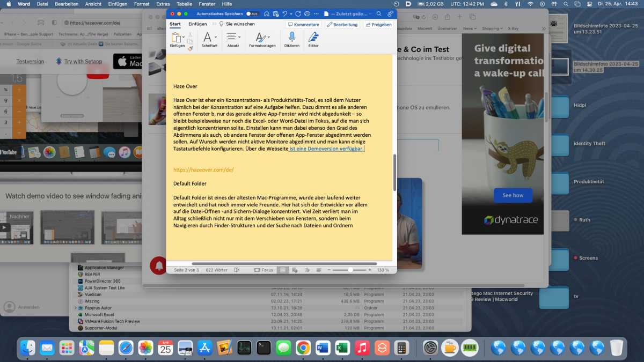Click the Seite 2 von 3 page indicator
Viewport: 644px width, 362px height.
coord(186,270)
